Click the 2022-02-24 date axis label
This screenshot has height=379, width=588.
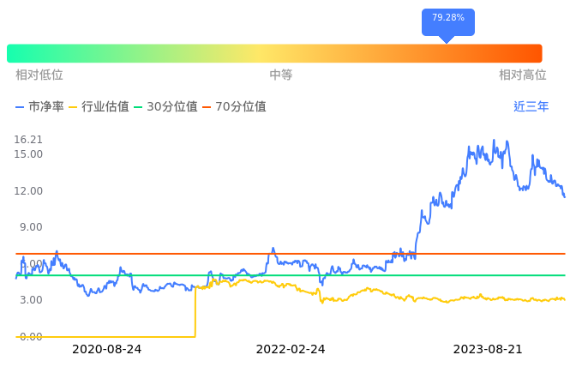pos(291,350)
